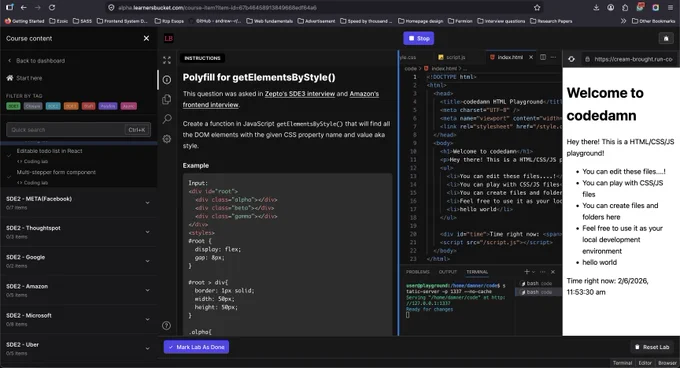
Task: Toggle the Browser pane in the bottom bar
Action: coord(667,363)
